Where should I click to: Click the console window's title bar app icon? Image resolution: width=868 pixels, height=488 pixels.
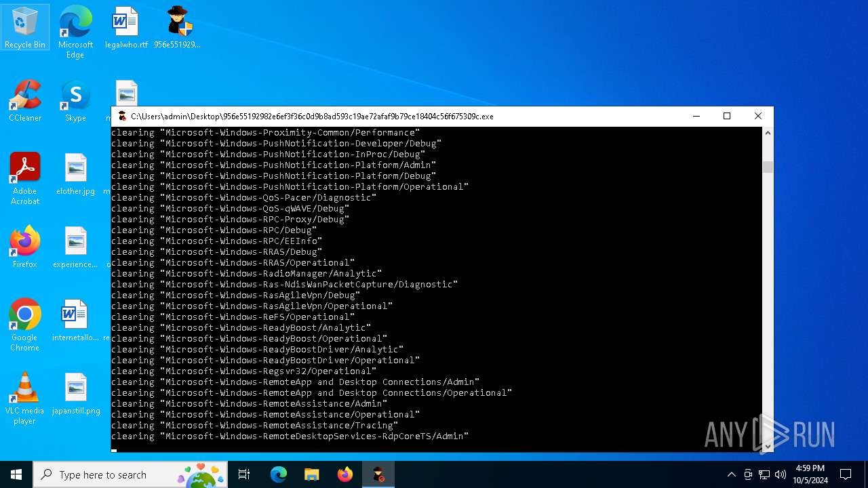122,116
